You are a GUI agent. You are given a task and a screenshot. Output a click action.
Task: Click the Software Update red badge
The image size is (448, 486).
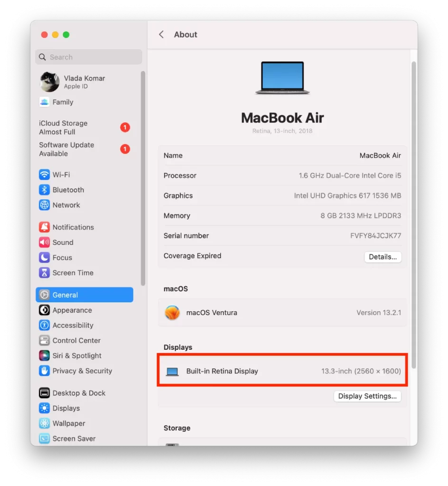pos(125,149)
